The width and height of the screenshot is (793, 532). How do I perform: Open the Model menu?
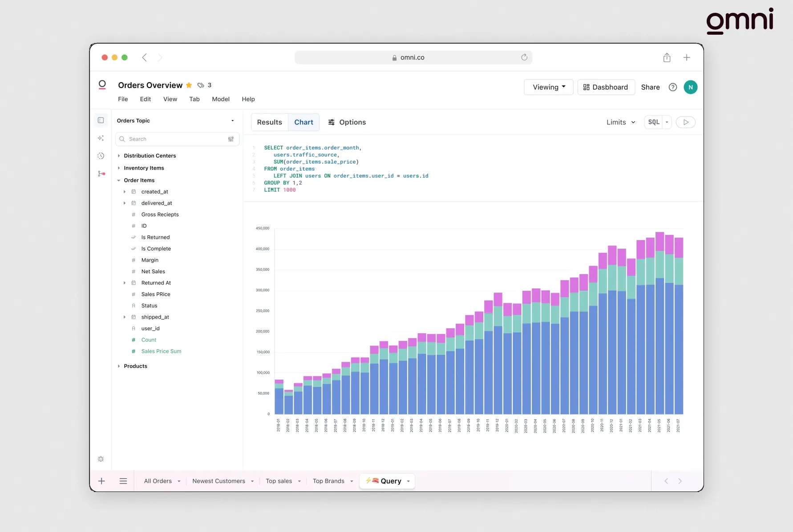pyautogui.click(x=221, y=99)
